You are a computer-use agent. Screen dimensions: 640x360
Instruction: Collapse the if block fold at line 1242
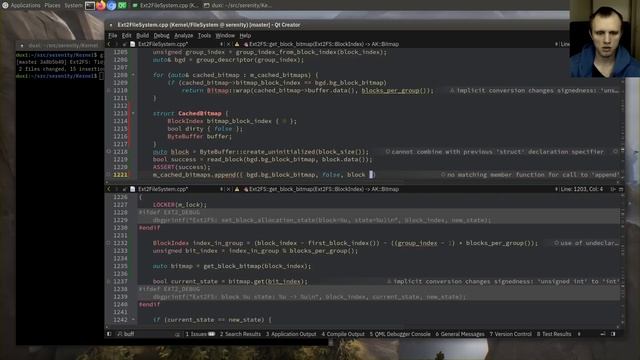point(133,320)
